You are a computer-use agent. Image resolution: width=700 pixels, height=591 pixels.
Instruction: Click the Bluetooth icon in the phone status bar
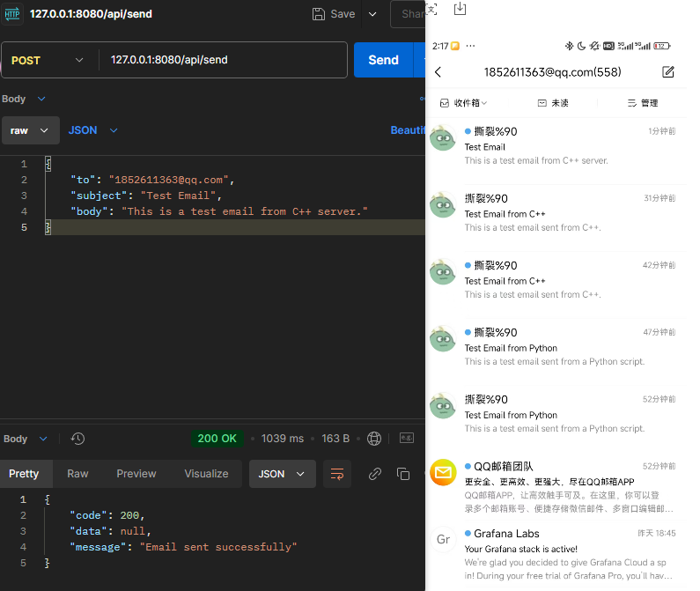[x=569, y=46]
